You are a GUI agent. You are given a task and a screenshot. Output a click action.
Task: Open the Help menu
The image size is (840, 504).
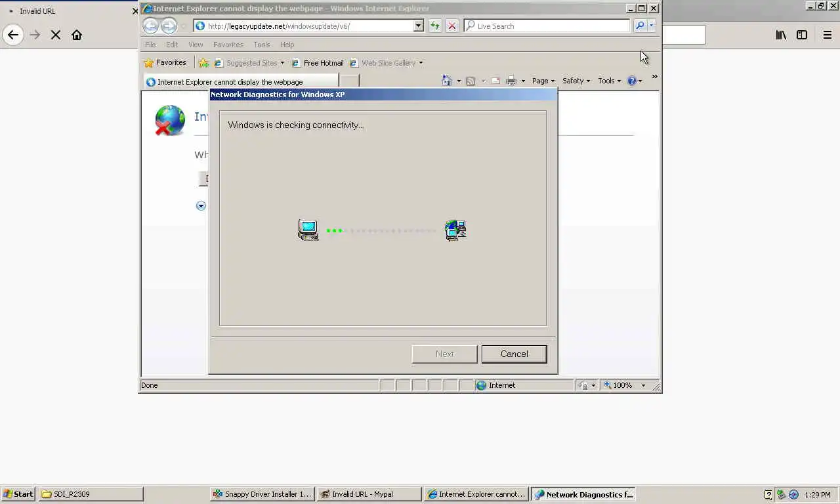[287, 45]
